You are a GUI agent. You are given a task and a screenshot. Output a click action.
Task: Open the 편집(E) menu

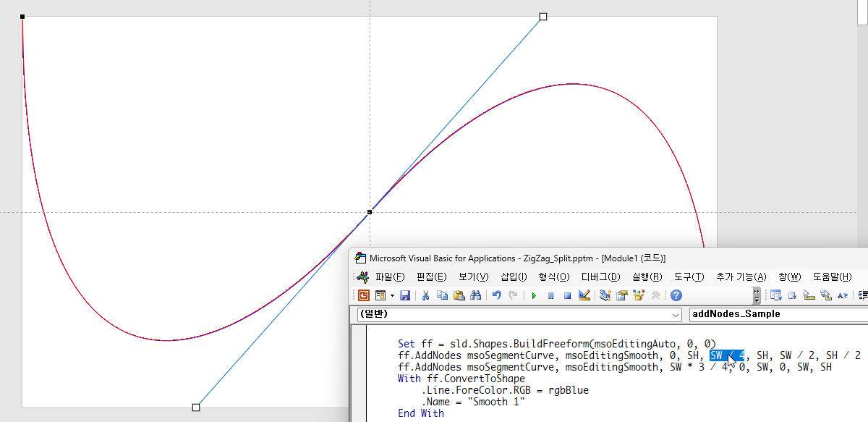point(431,277)
